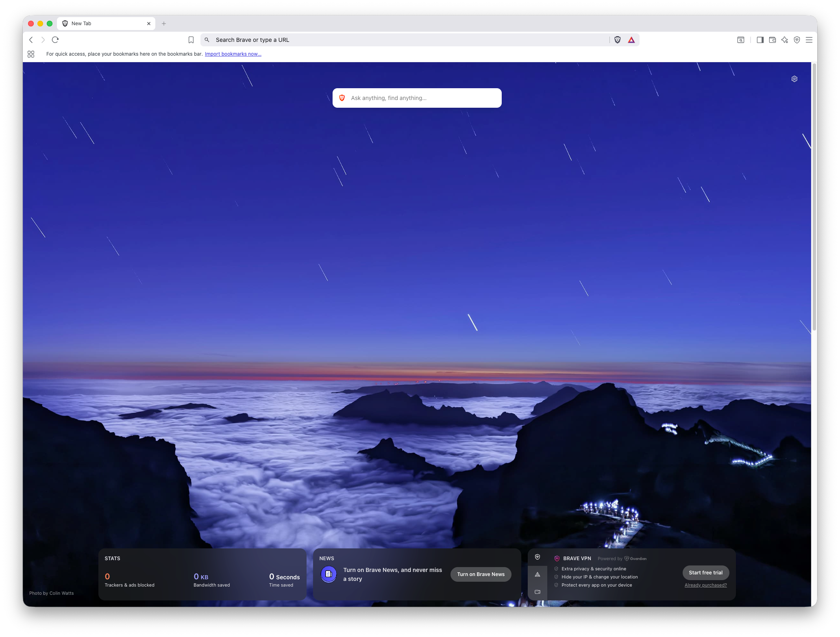This screenshot has height=637, width=840.
Task: Open Brave Shields lion icon in address bar
Action: [618, 40]
